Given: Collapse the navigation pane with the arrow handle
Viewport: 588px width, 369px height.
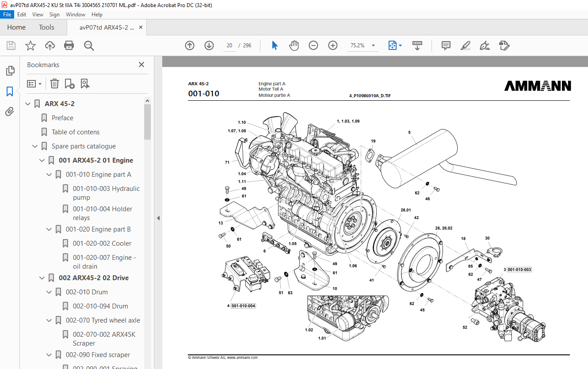Looking at the screenshot, I should (x=158, y=218).
